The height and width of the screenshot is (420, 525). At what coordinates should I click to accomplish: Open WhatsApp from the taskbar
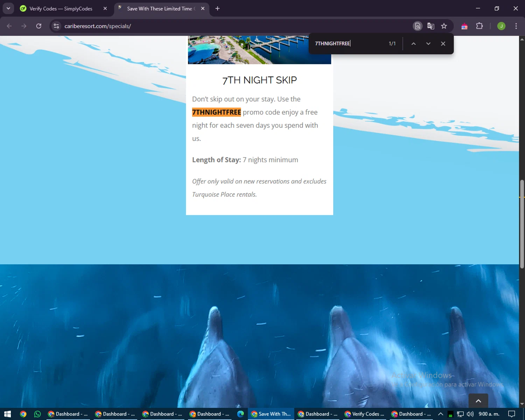[37, 414]
